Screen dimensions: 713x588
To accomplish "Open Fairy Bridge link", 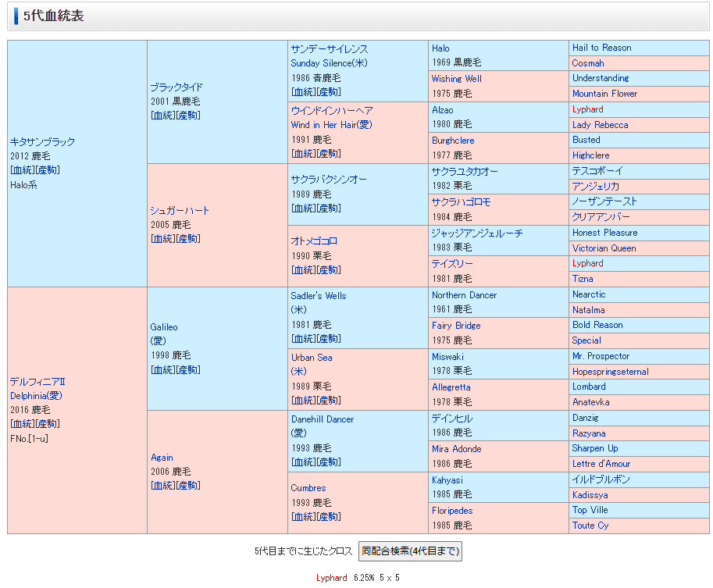I will click(x=456, y=326).
